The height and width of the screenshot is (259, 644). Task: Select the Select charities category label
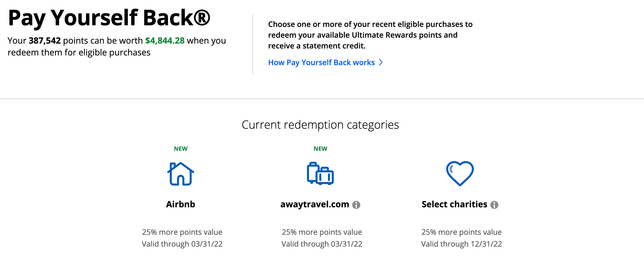(x=454, y=204)
